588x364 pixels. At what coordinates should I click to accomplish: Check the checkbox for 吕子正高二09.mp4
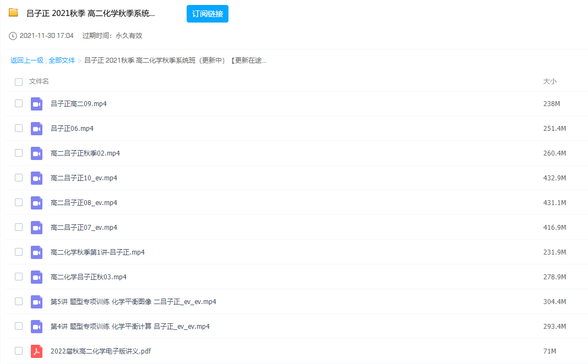[x=18, y=103]
